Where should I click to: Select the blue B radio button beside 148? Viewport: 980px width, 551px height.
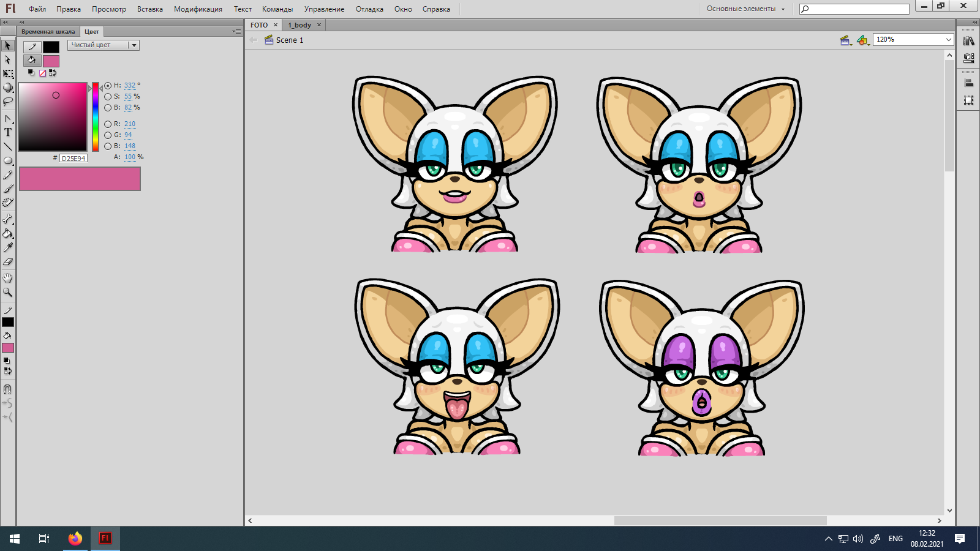coord(108,146)
